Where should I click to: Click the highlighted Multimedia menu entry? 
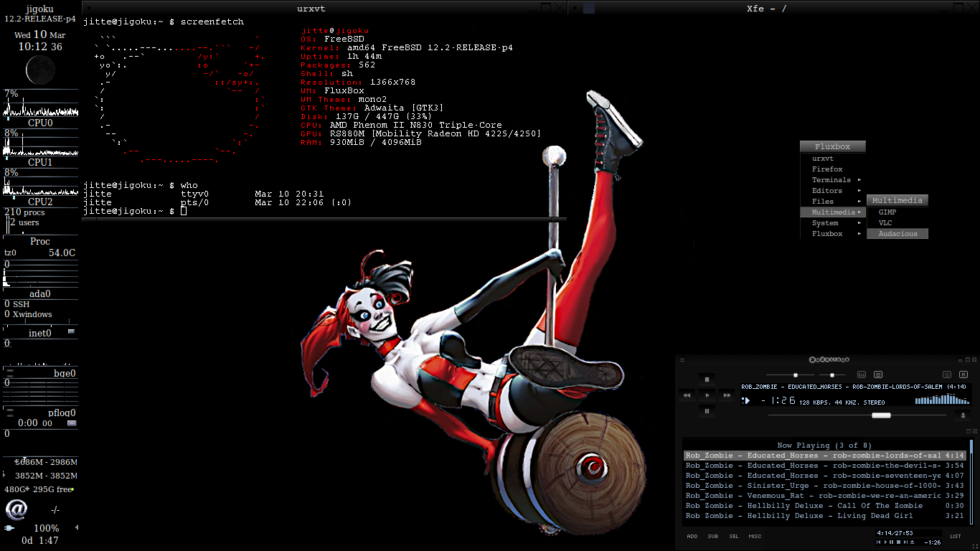(x=833, y=212)
